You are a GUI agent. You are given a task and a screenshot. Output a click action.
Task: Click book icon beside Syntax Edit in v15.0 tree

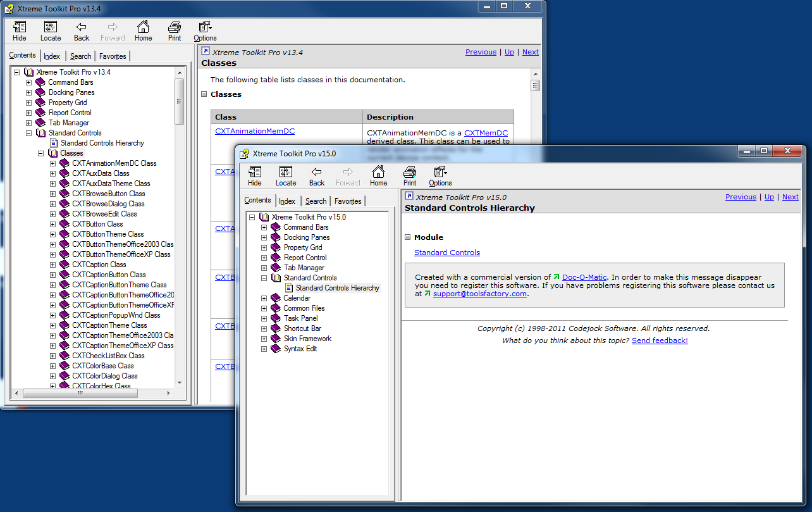pyautogui.click(x=276, y=349)
